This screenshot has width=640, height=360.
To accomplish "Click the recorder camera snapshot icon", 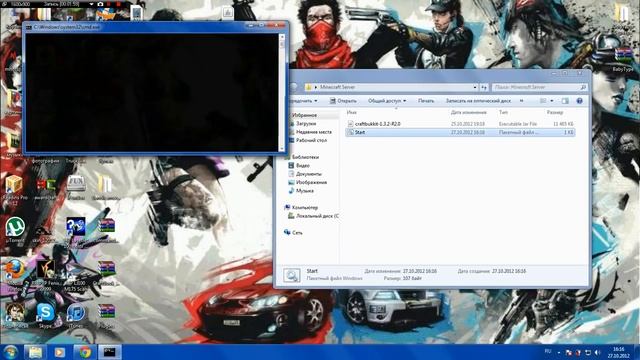I will point(100,4).
